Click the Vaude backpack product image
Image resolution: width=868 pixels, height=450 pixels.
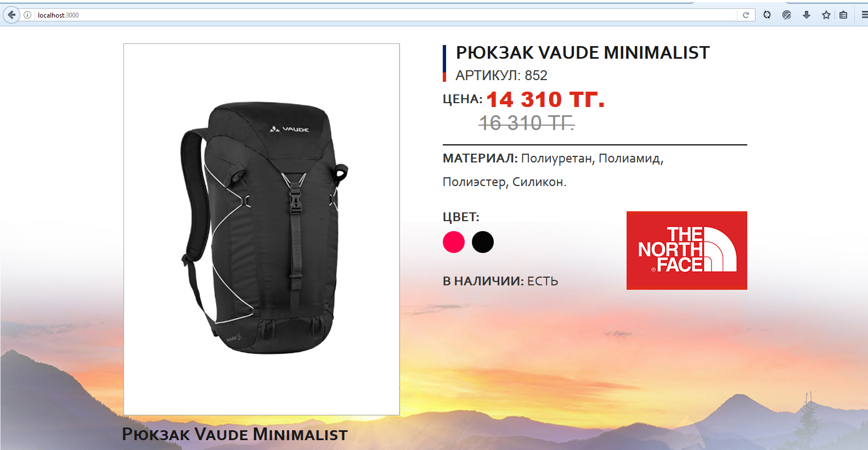pyautogui.click(x=262, y=229)
